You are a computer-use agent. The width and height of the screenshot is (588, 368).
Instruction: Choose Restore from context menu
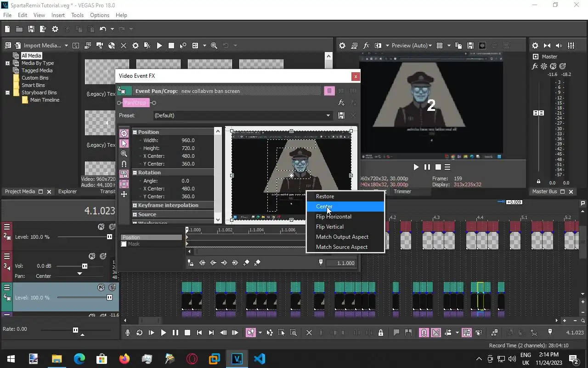(345, 196)
